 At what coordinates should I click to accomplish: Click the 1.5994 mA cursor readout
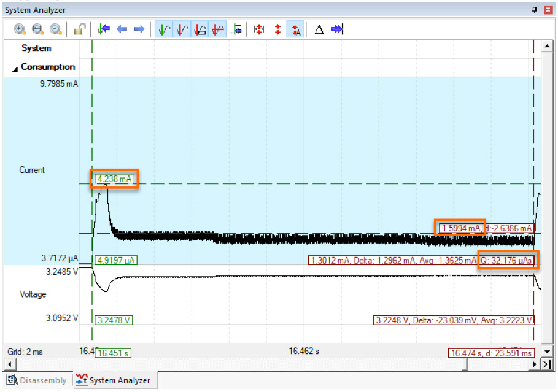pos(460,228)
